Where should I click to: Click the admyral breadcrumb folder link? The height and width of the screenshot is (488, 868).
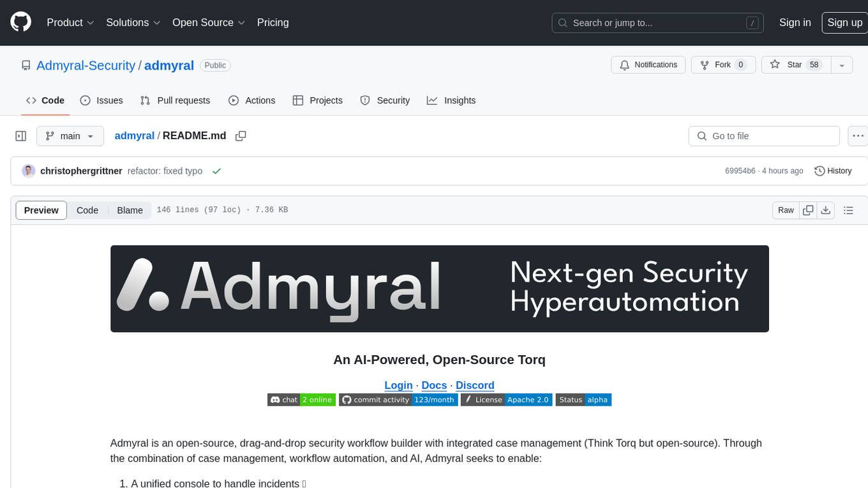pyautogui.click(x=134, y=135)
